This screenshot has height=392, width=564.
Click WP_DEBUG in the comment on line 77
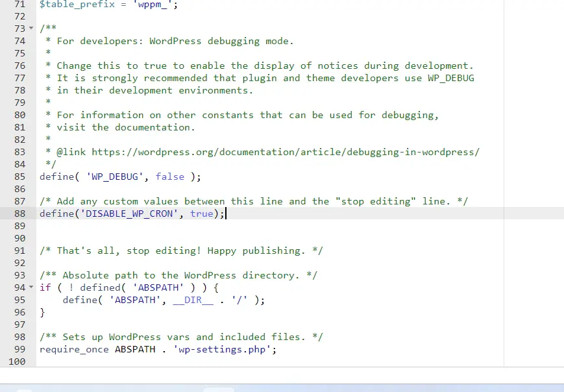point(451,78)
